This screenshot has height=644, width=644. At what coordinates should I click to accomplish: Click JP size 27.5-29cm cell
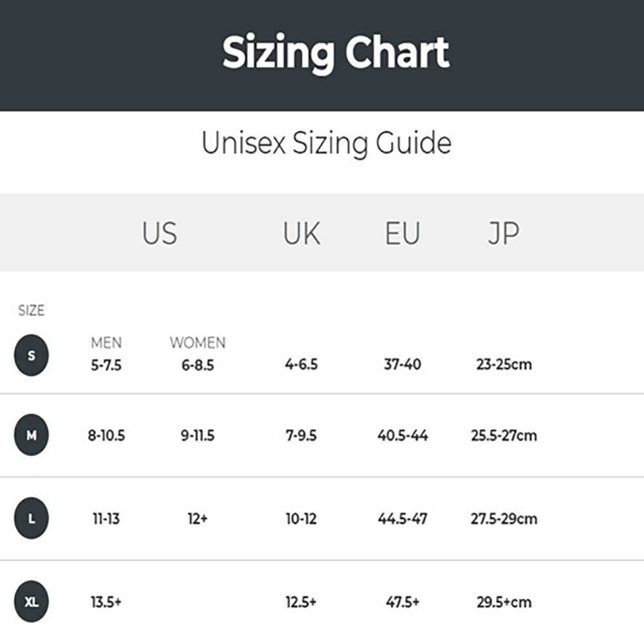(x=504, y=519)
